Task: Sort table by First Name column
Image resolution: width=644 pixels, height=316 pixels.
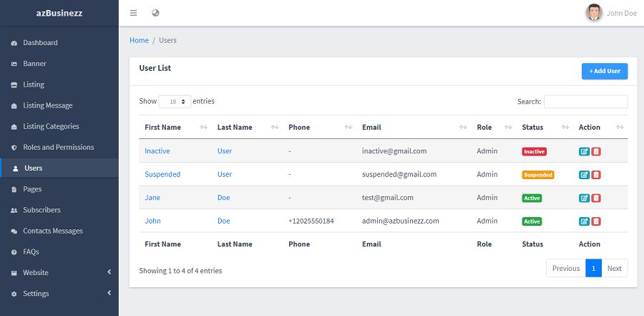Action: click(x=162, y=128)
